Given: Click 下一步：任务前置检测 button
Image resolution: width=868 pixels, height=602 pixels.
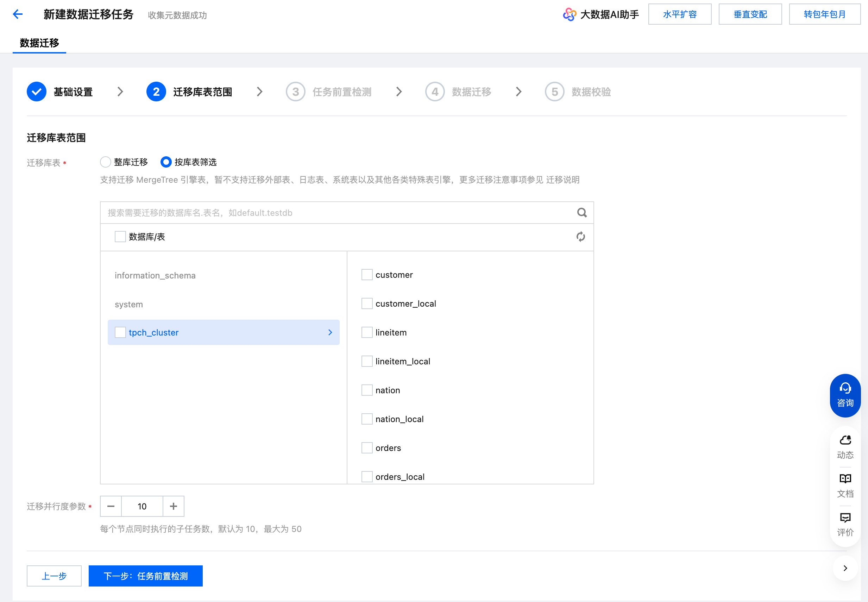Looking at the screenshot, I should pyautogui.click(x=145, y=576).
